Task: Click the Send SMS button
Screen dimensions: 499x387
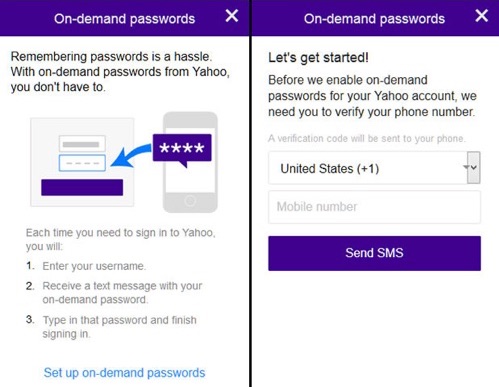Action: coord(374,253)
